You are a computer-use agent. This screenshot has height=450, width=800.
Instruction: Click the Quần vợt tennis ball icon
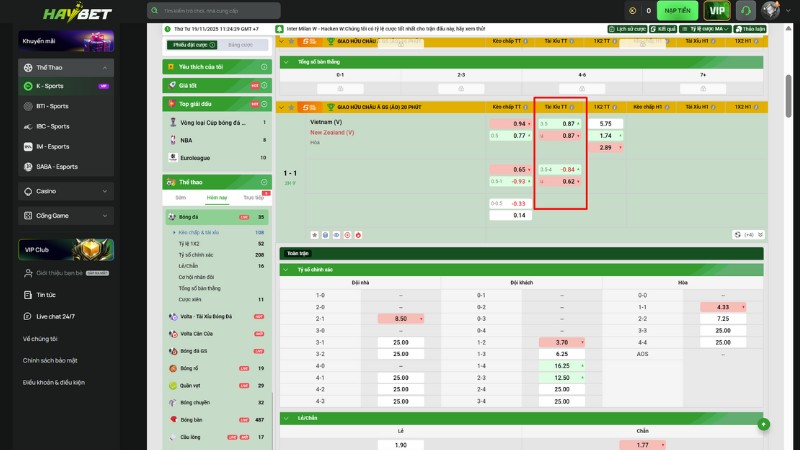tap(173, 384)
